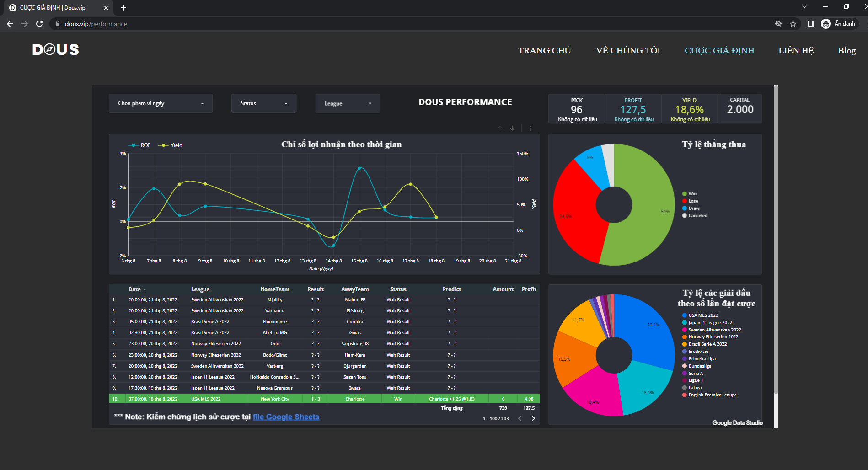Click the browser back arrow

[x=10, y=24]
